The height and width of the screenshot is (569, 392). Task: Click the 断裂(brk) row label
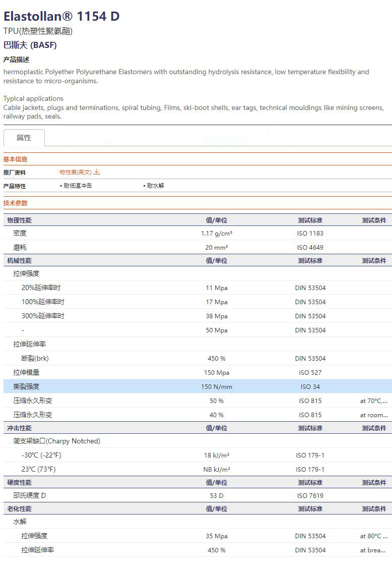pyautogui.click(x=35, y=359)
